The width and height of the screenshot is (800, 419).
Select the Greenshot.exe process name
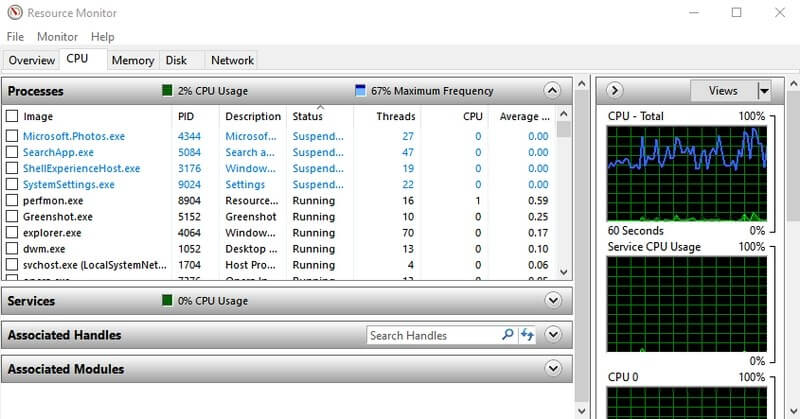click(x=58, y=216)
